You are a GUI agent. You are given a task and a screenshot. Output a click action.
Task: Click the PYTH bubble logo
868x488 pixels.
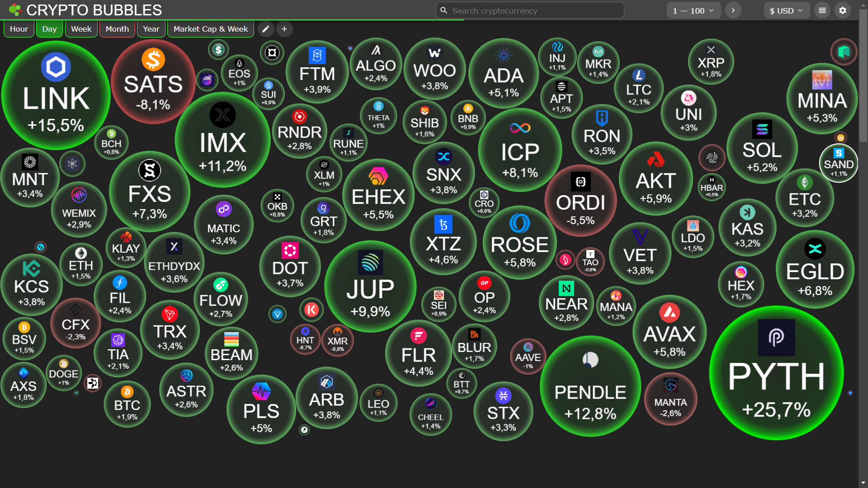776,337
